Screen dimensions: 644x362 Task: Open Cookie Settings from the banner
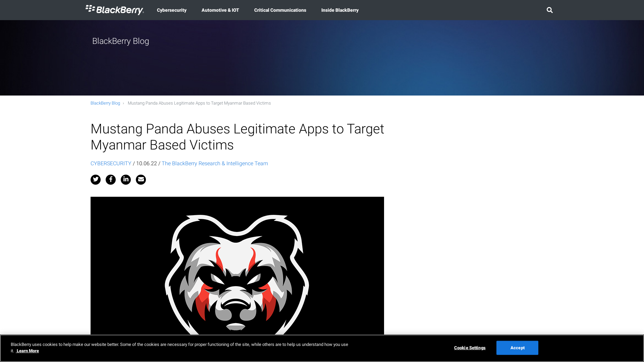469,348
